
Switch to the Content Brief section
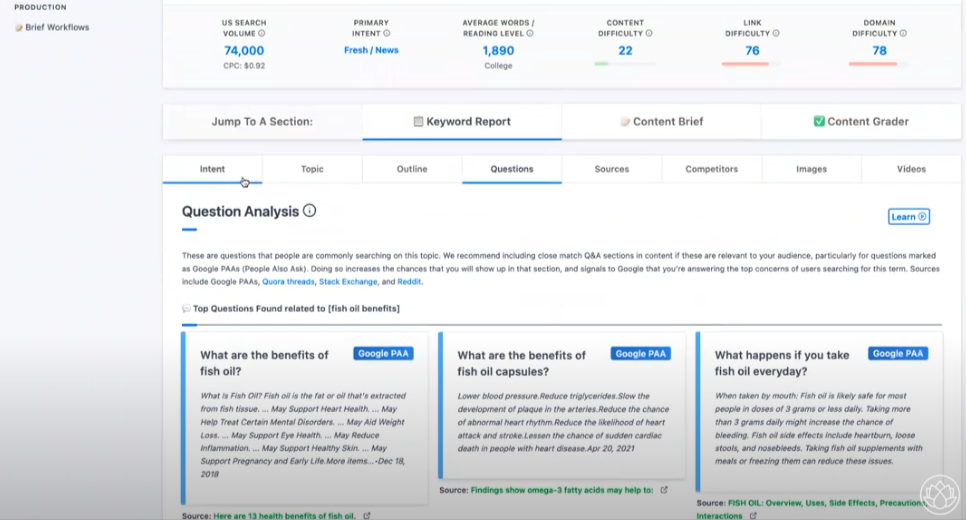pyautogui.click(x=661, y=121)
